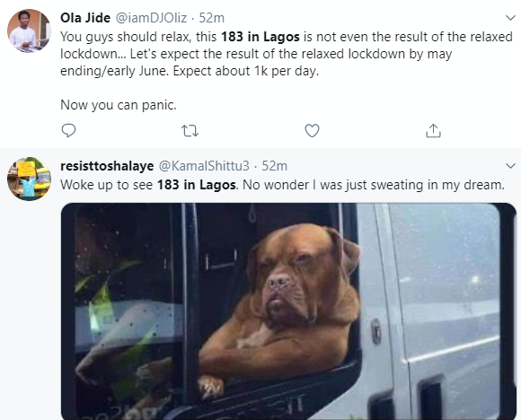Open resisttoshalaye's profile avatar

[x=29, y=179]
